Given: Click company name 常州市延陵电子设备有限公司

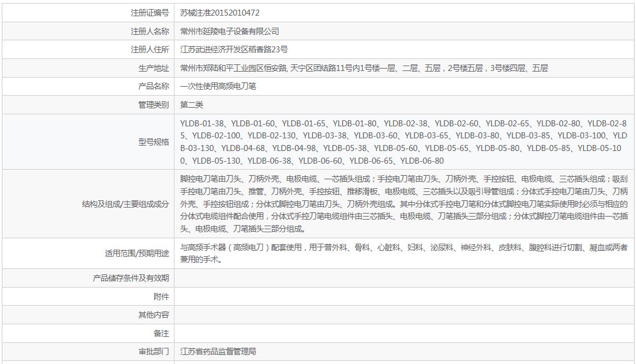Looking at the screenshot, I should [x=230, y=31].
